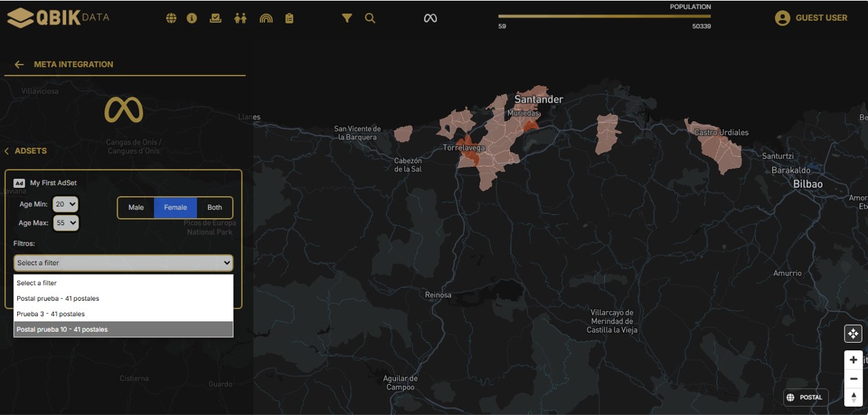
Task: Click the large gold Meta logo
Action: coord(124,110)
